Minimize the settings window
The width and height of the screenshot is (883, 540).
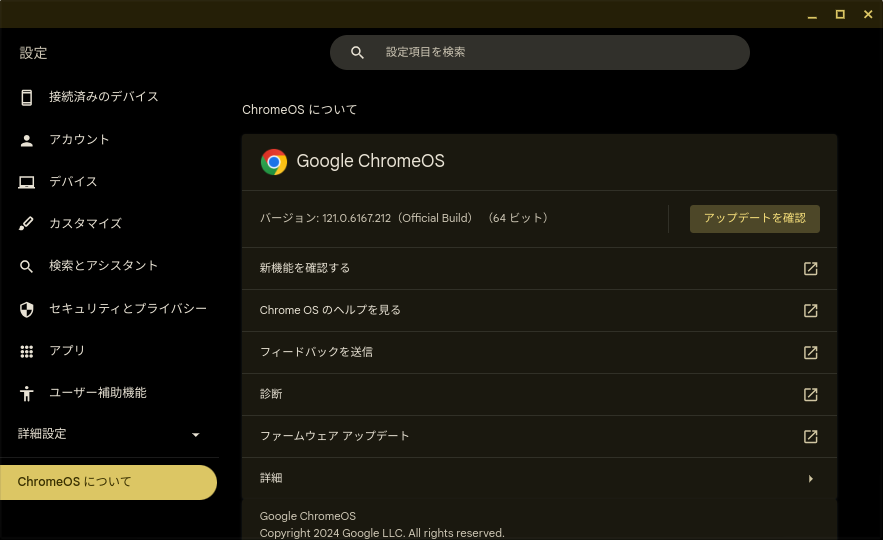[x=812, y=15]
